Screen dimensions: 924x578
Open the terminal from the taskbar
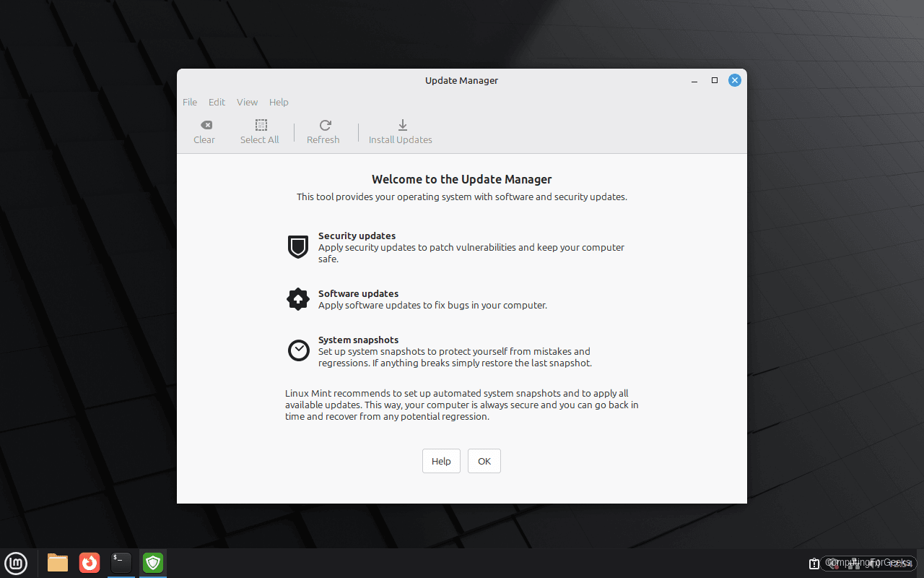121,563
